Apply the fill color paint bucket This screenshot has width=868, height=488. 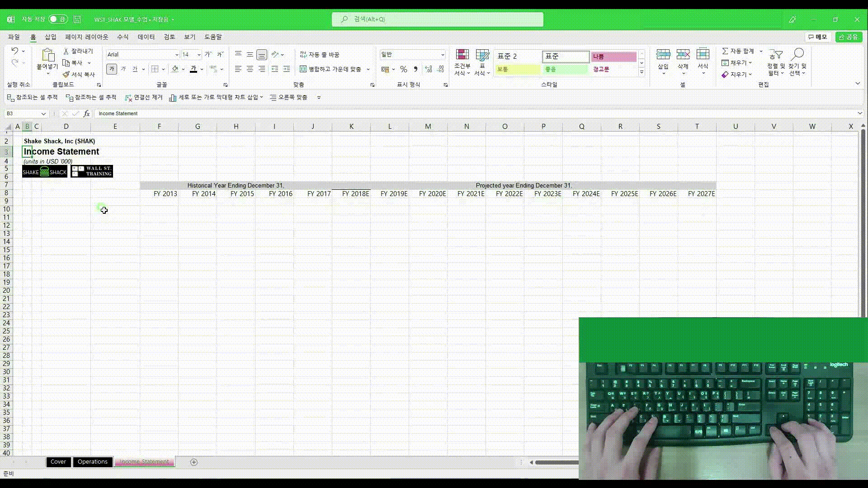175,69
